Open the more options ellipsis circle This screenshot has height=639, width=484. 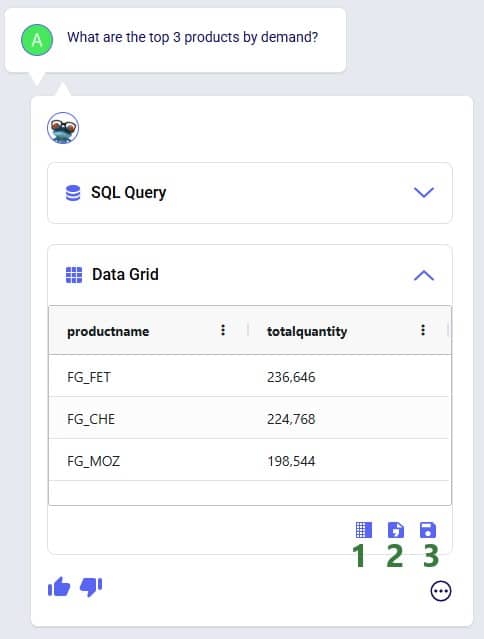point(441,591)
